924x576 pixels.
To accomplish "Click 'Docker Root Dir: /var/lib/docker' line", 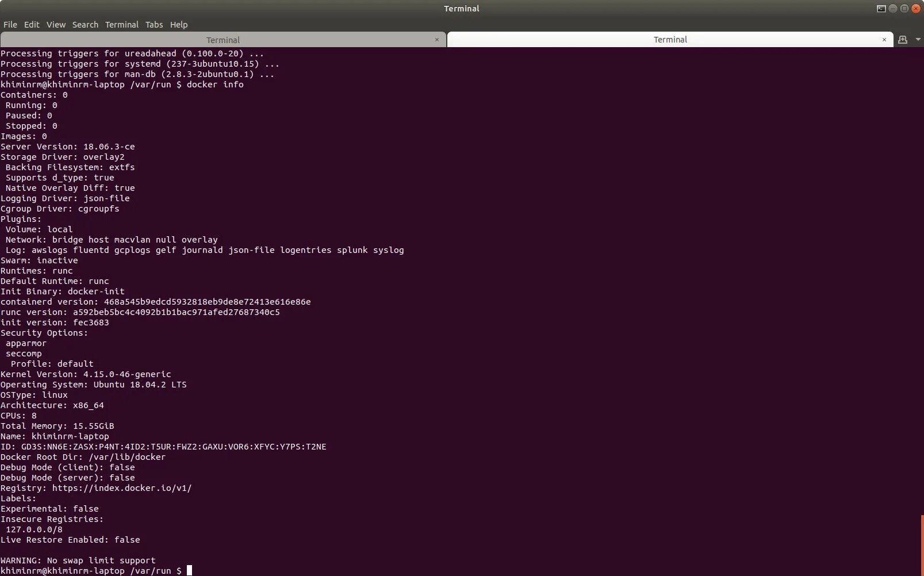I will 83,457.
